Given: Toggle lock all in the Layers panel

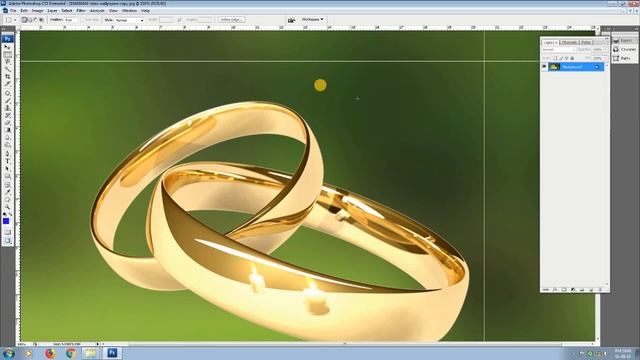Looking at the screenshot, I should pos(572,58).
